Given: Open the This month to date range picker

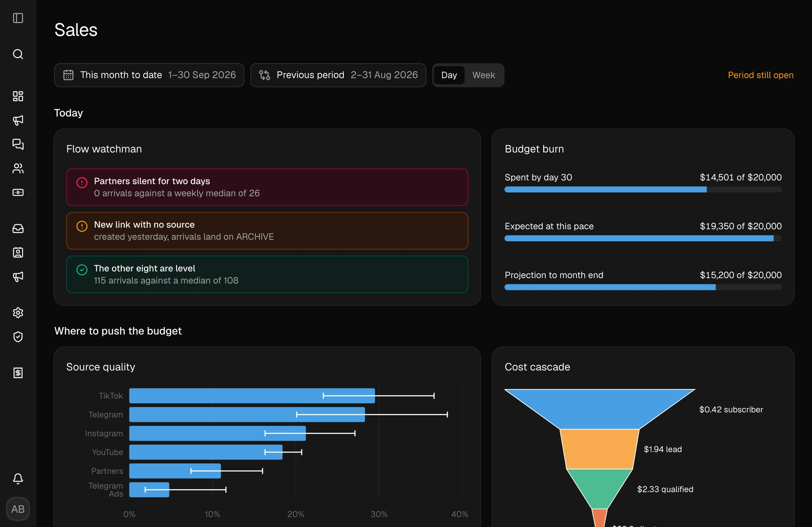Looking at the screenshot, I should (x=149, y=75).
